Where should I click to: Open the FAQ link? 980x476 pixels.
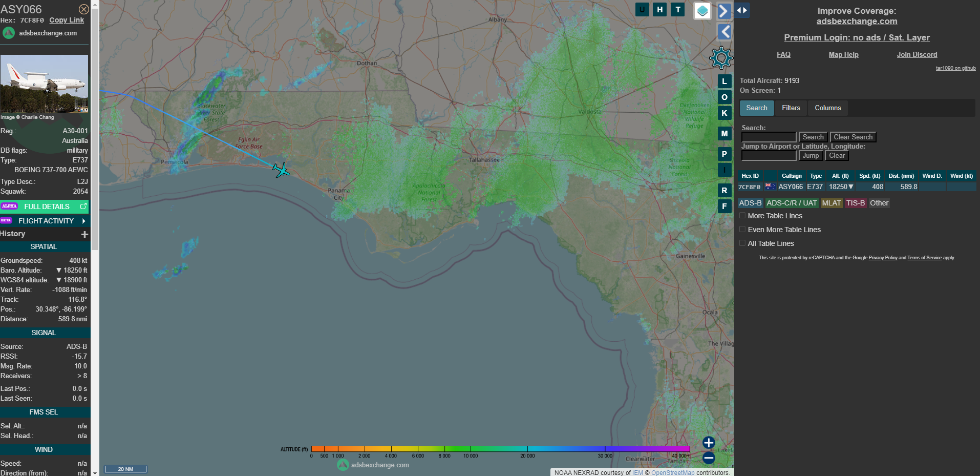[783, 54]
